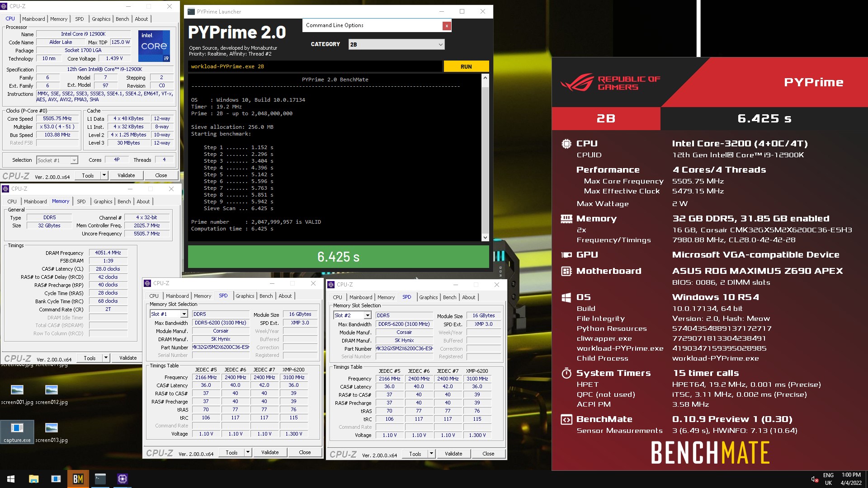Click Tools button in Slot #2 SPD window
868x488 pixels.
[415, 454]
